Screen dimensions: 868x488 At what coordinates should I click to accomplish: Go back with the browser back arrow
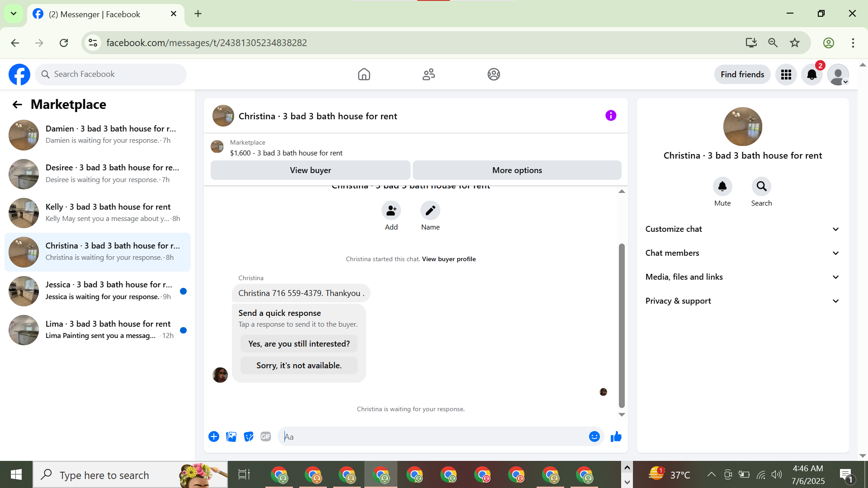click(15, 43)
